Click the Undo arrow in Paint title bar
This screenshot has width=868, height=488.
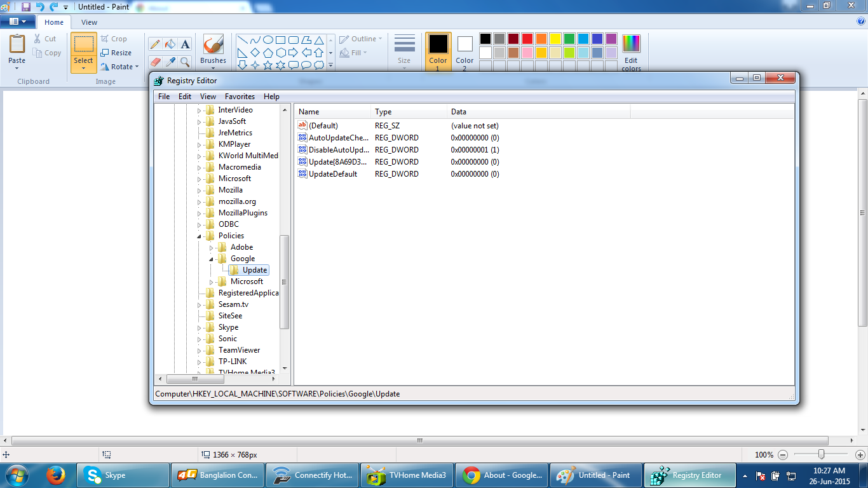click(40, 6)
